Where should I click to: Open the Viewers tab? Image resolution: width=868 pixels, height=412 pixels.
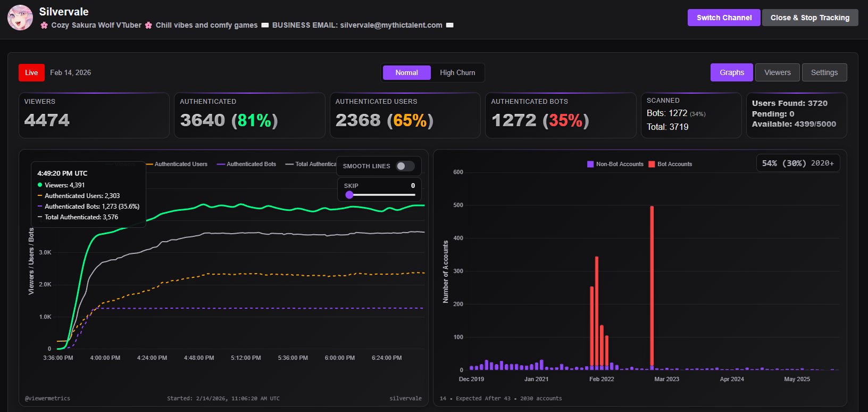pyautogui.click(x=778, y=72)
